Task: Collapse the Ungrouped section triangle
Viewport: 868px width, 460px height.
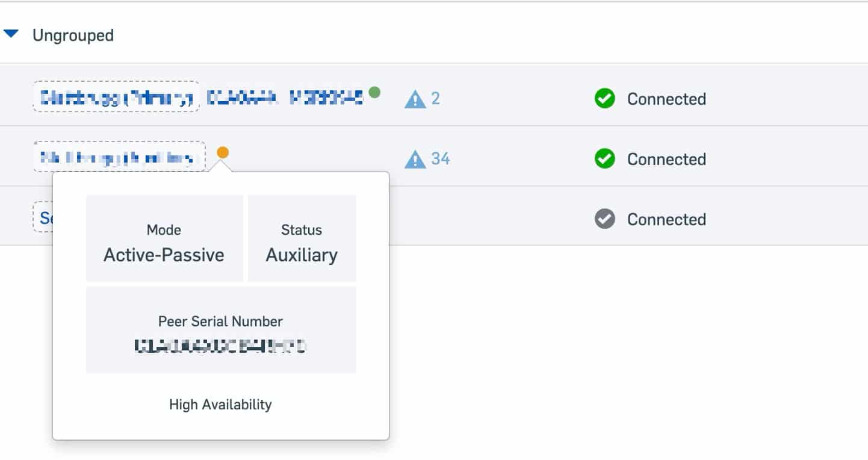Action: (11, 34)
